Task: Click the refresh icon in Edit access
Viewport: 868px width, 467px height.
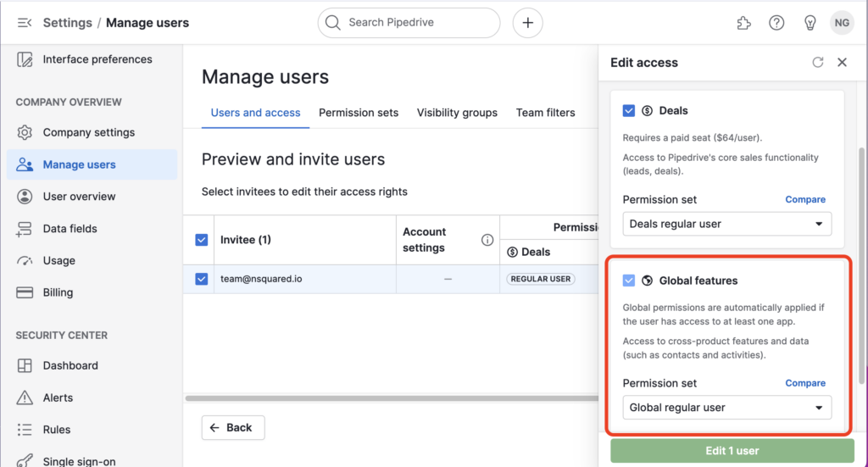Action: [x=818, y=62]
